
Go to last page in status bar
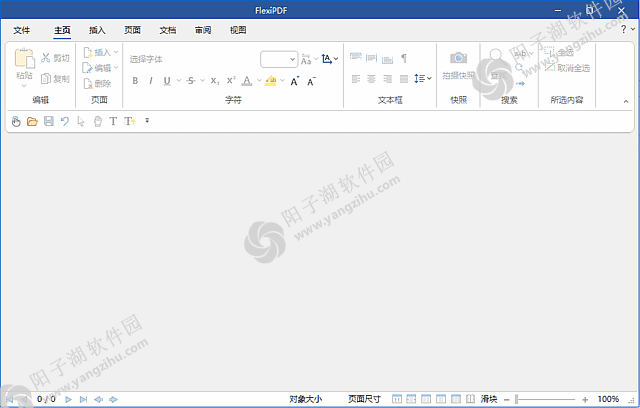(83, 399)
